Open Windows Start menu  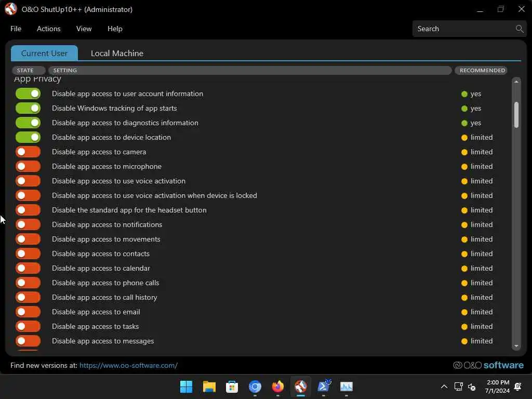(x=187, y=387)
